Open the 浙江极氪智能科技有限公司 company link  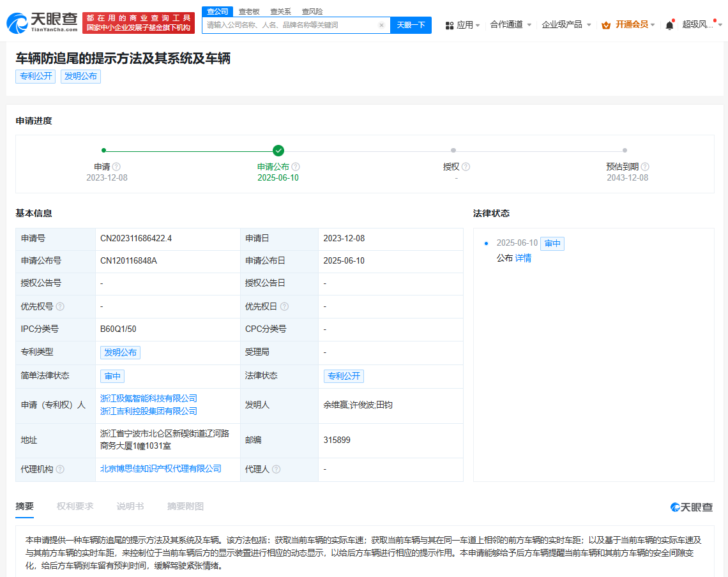(x=149, y=398)
